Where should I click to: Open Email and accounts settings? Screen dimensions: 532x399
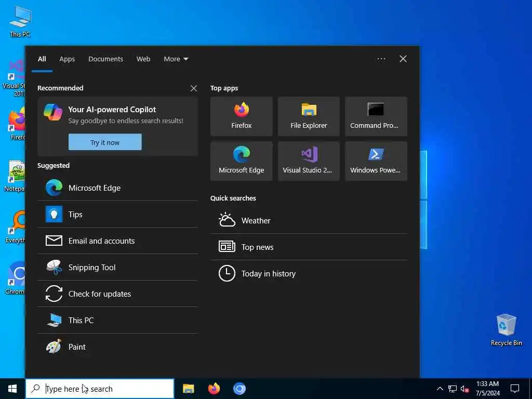tap(118, 241)
